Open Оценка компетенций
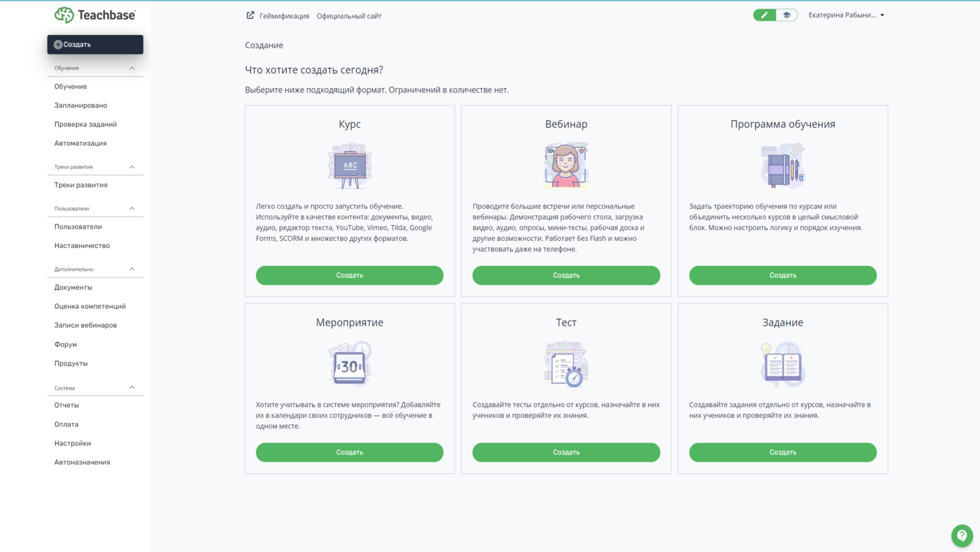The image size is (980, 552). (90, 307)
